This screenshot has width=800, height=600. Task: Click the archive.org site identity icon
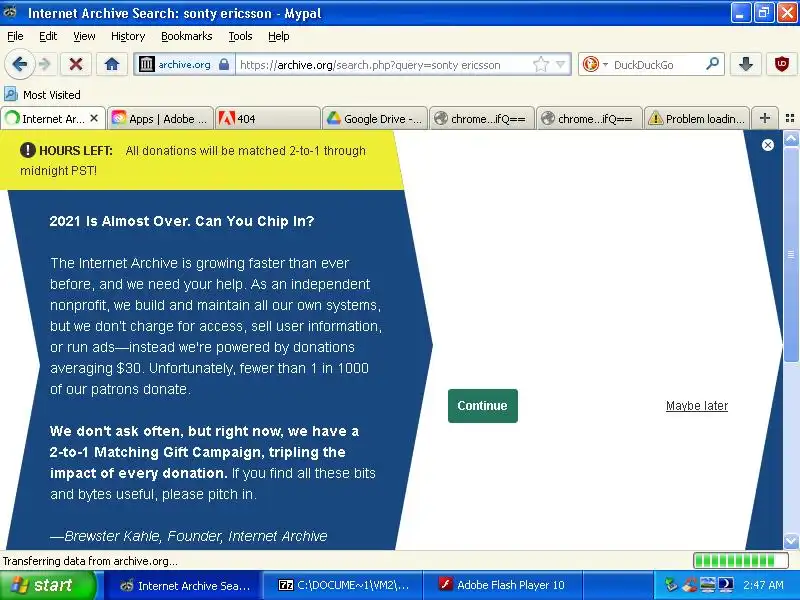(x=146, y=64)
